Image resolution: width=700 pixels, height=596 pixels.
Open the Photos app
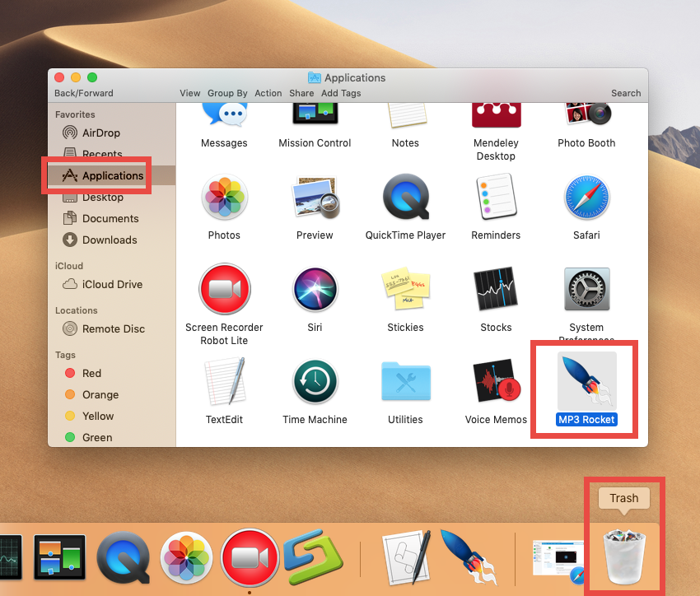click(224, 198)
